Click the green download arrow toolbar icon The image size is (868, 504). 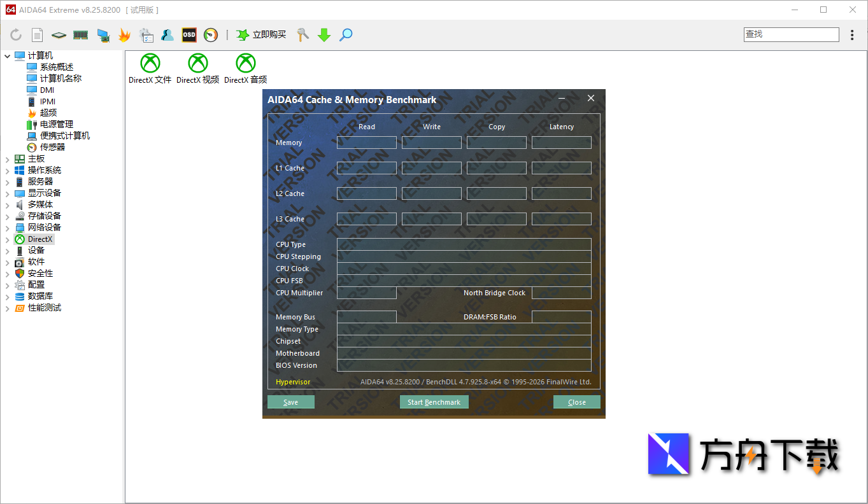click(324, 35)
